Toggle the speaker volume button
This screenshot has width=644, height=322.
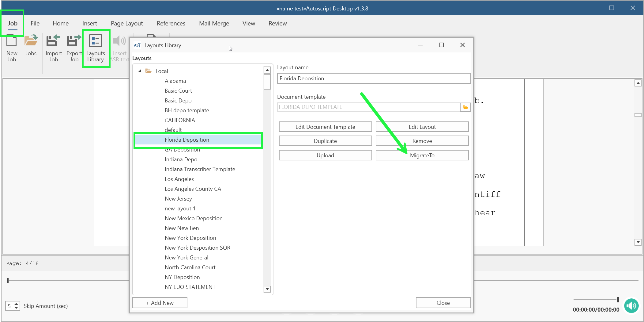631,306
